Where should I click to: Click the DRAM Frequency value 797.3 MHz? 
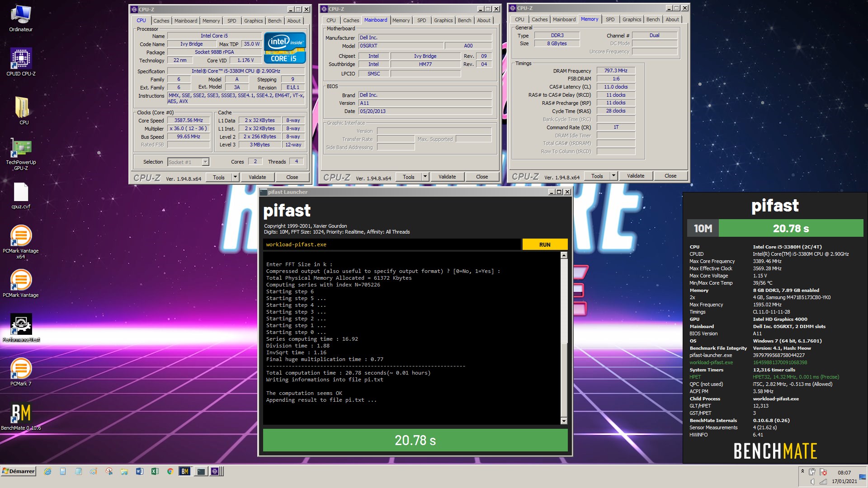(x=616, y=70)
